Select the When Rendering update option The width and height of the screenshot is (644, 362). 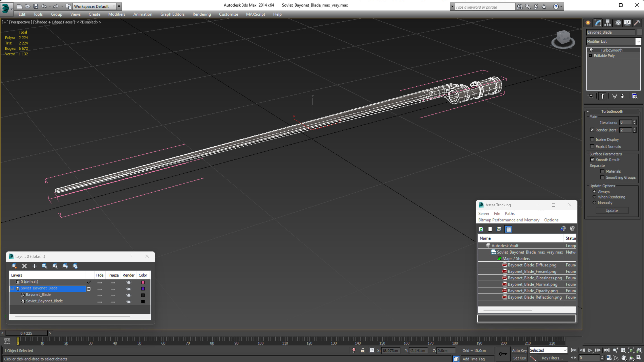(x=594, y=197)
